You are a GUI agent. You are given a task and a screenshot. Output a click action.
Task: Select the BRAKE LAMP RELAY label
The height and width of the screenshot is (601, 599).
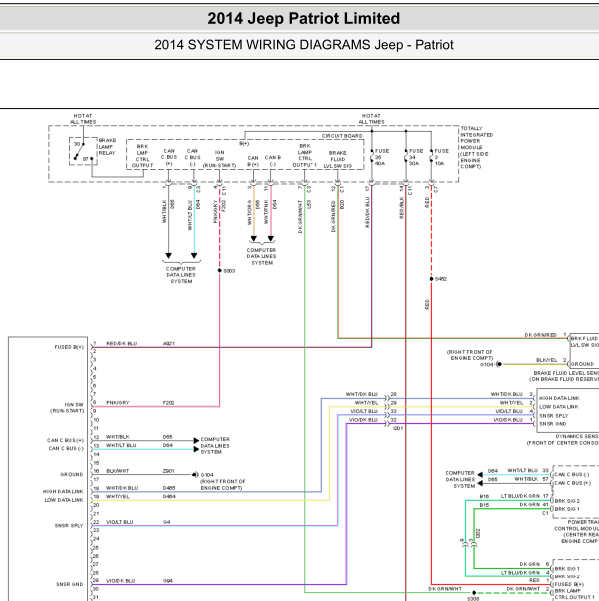click(107, 146)
